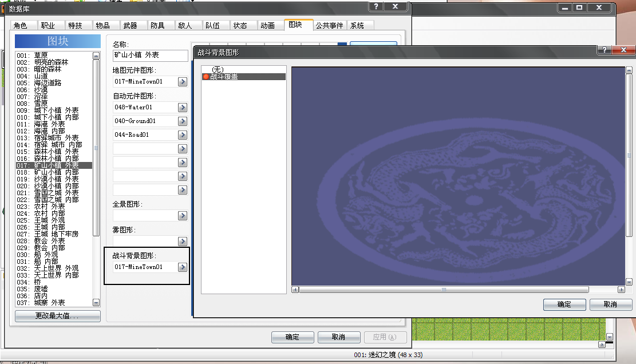Image resolution: width=636 pixels, height=364 pixels.
Task: Select tileset 037: 城寨 外表
Action: tap(54, 303)
